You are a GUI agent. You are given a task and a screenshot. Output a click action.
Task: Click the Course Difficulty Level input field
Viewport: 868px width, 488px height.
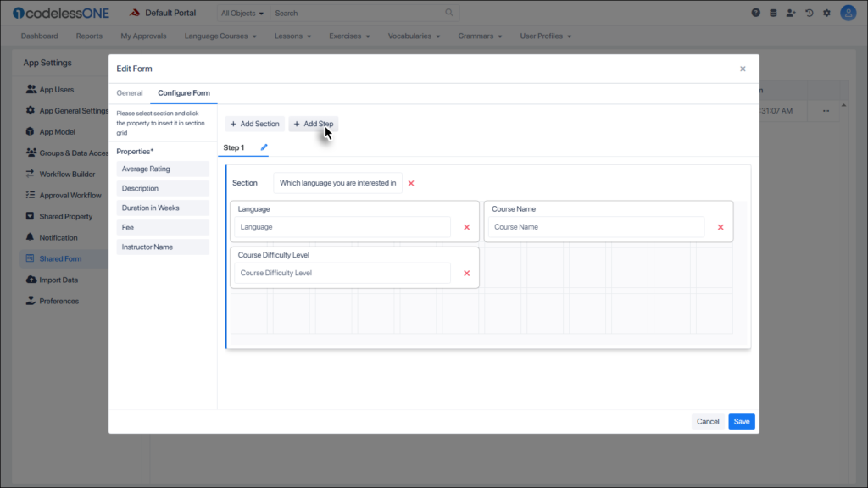342,273
